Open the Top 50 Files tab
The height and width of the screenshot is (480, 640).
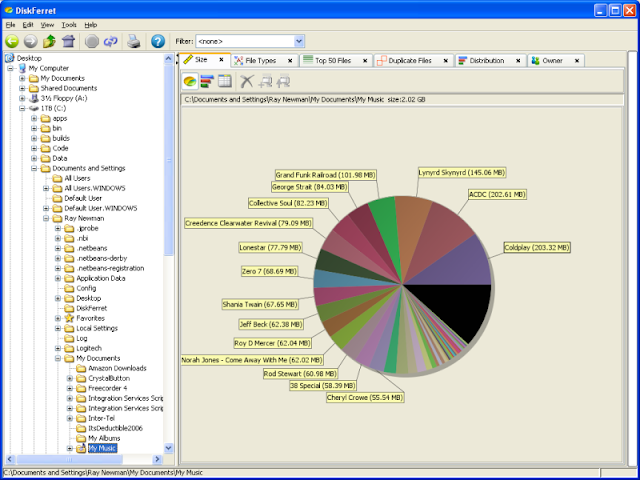click(x=335, y=60)
